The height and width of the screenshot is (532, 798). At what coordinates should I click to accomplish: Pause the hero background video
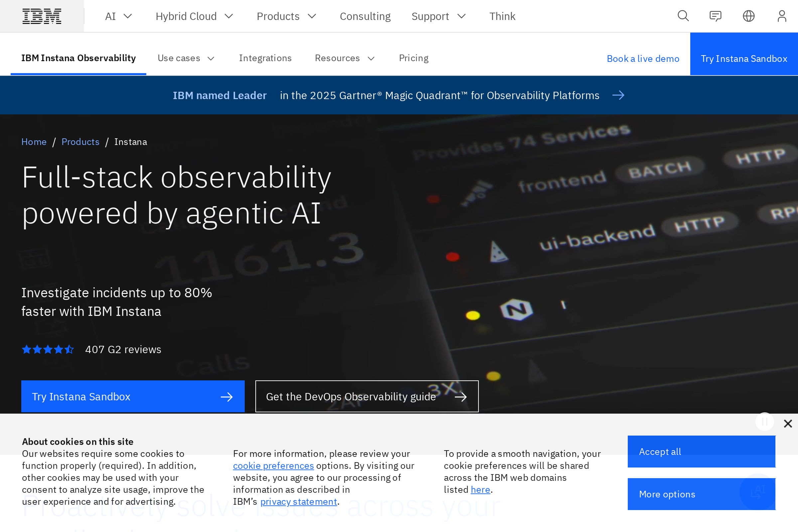coord(765,422)
